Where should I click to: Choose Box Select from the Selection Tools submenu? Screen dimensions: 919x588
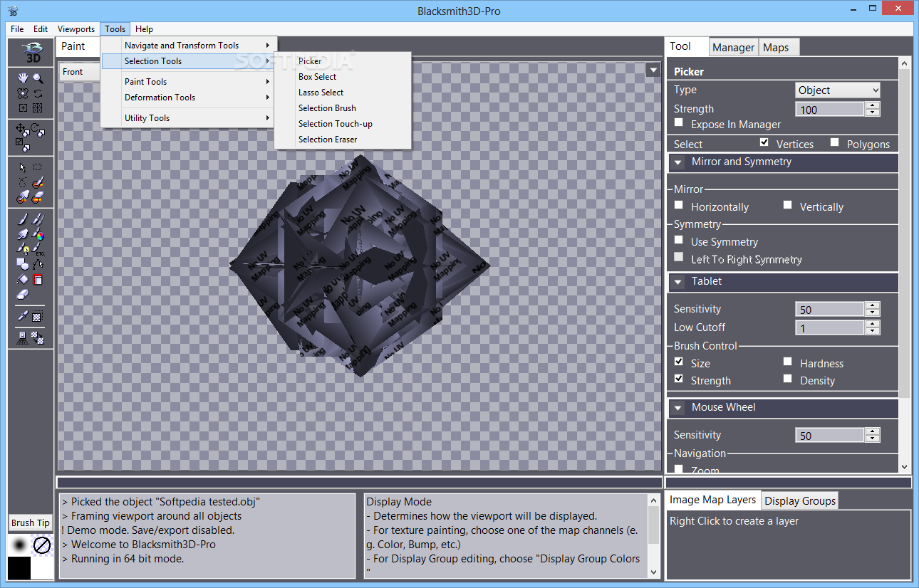click(x=343, y=77)
